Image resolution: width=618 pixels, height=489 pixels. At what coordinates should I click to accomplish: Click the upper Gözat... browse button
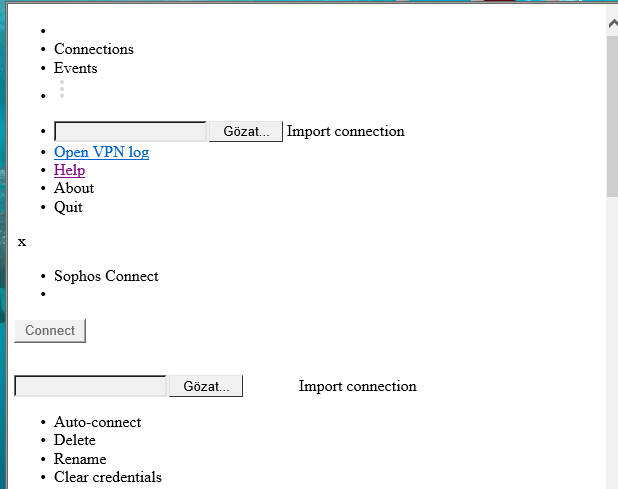[x=246, y=131]
